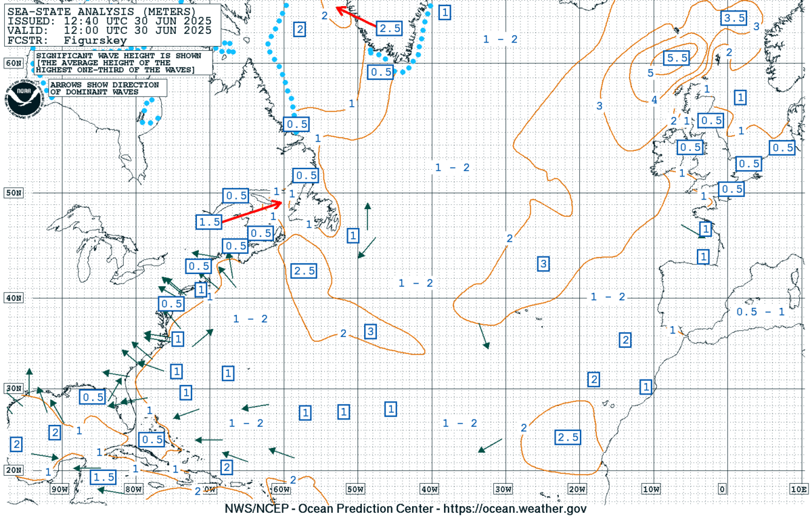Image resolution: width=812 pixels, height=517 pixels.
Task: Click the 70W longitude label
Action: click(x=208, y=489)
